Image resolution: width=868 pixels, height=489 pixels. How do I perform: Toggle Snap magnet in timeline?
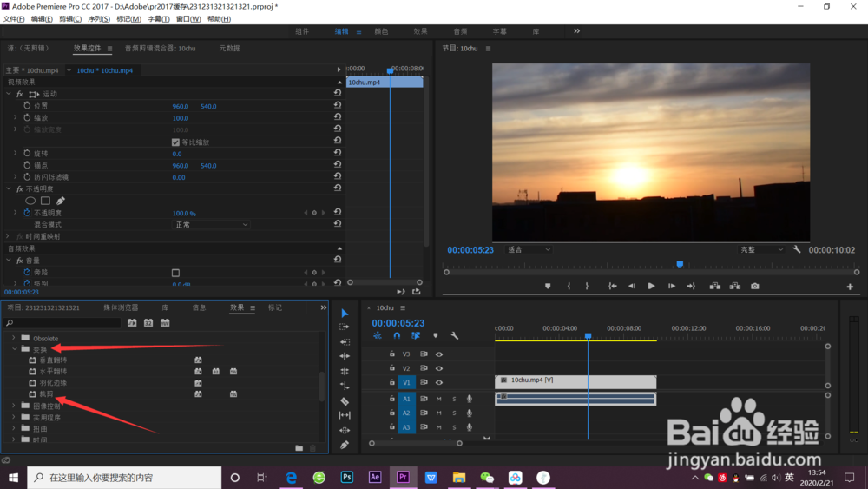click(x=397, y=335)
